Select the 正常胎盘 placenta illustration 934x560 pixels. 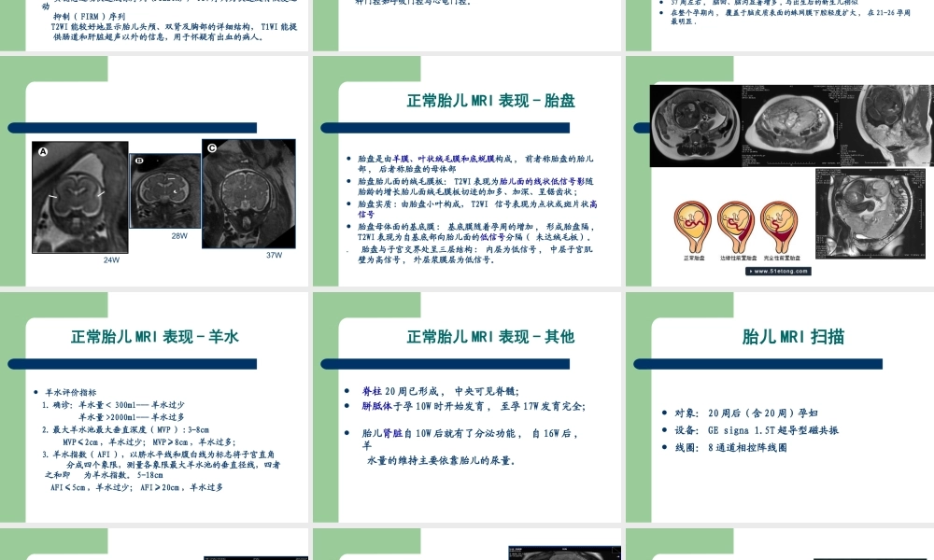(x=691, y=220)
